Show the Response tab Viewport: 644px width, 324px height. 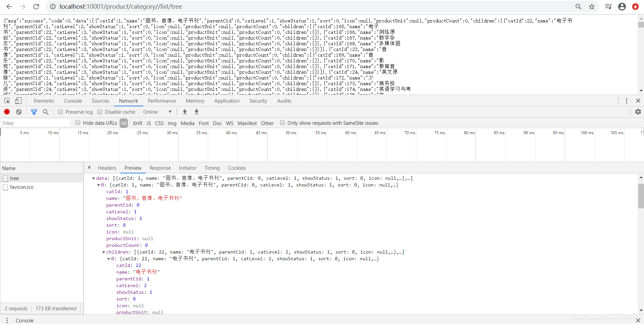point(160,168)
